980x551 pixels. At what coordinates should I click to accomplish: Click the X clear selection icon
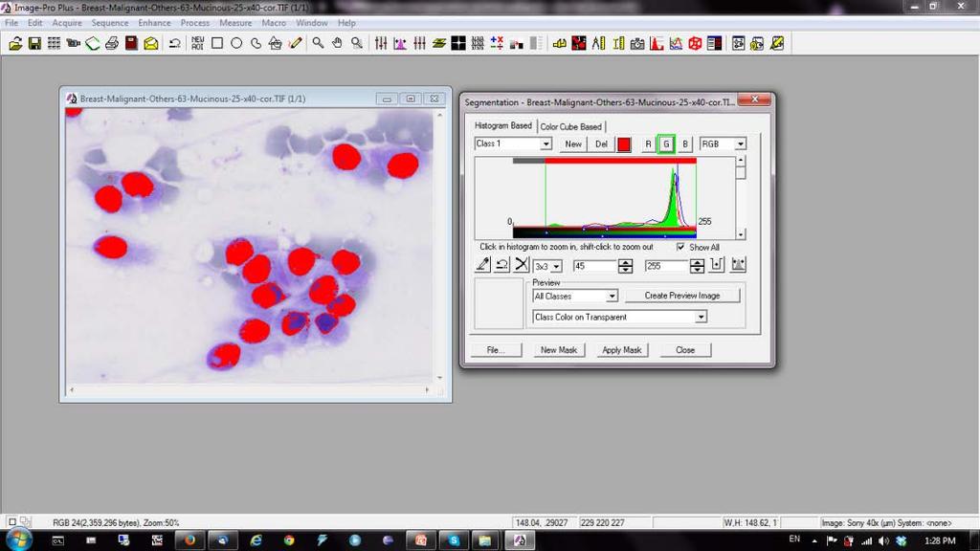tap(522, 265)
